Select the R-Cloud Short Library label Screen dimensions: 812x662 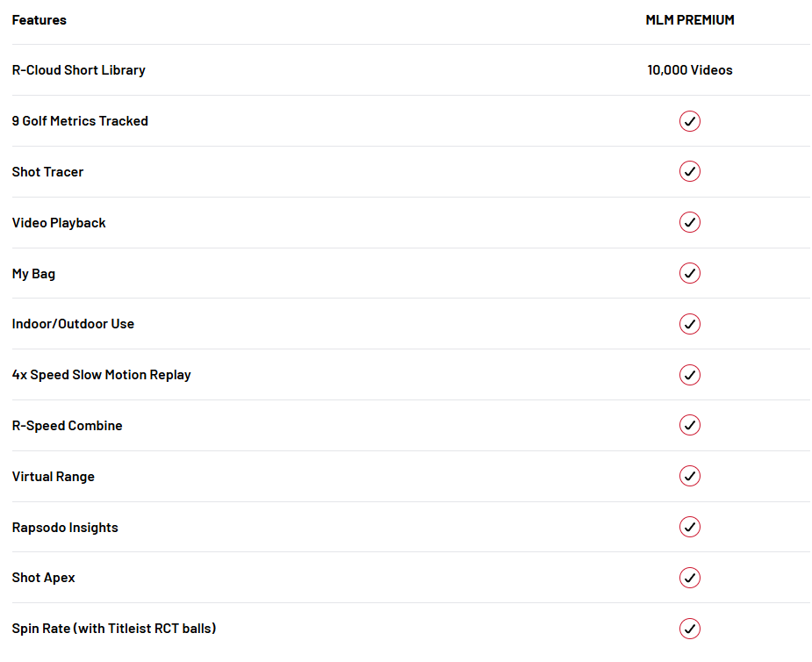pyautogui.click(x=79, y=70)
